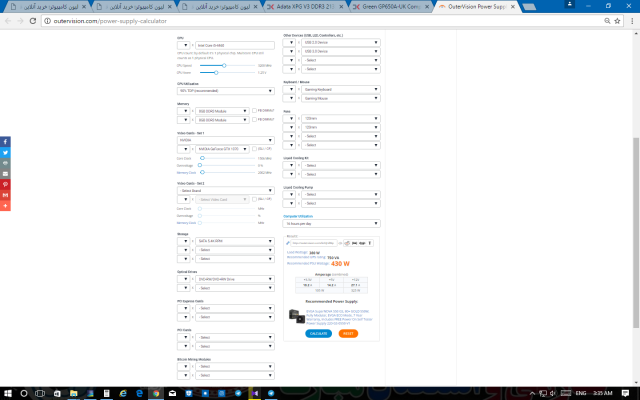Open the Action Center notifications icon
Screen dimensions: 640x400
[625, 393]
